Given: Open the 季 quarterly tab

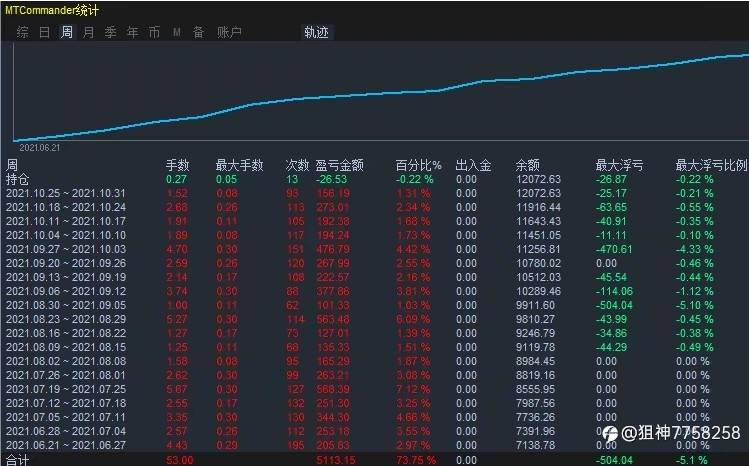Looking at the screenshot, I should coord(110,32).
